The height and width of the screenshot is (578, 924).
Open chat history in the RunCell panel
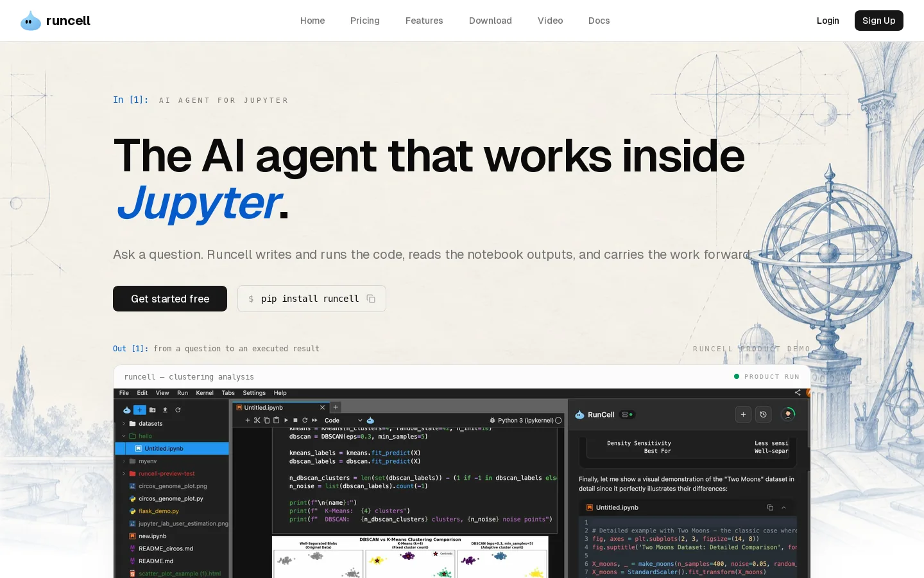[763, 415]
